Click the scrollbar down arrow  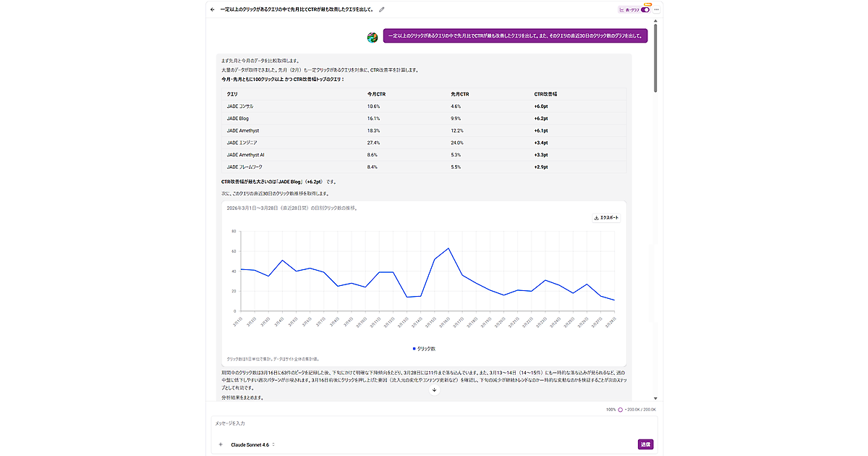[656, 398]
